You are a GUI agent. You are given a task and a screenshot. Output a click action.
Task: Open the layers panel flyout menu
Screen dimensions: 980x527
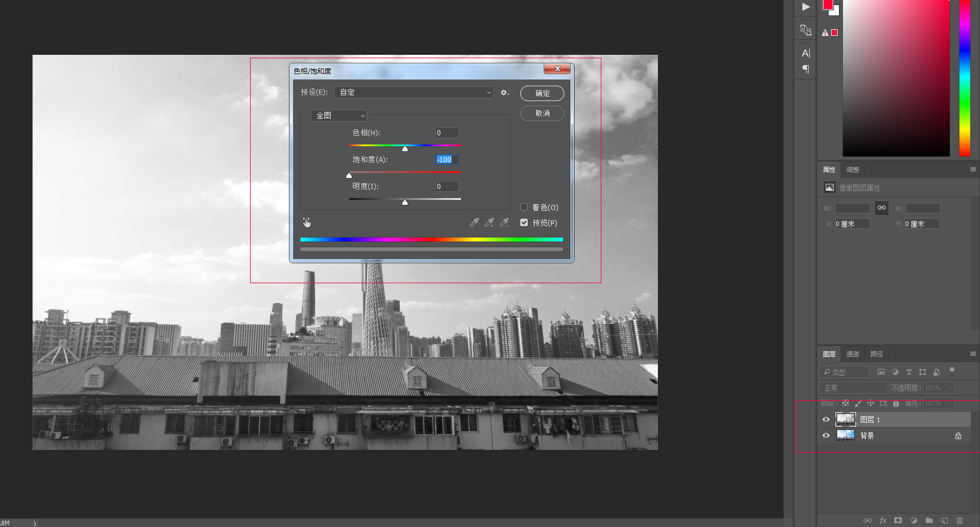(x=973, y=354)
